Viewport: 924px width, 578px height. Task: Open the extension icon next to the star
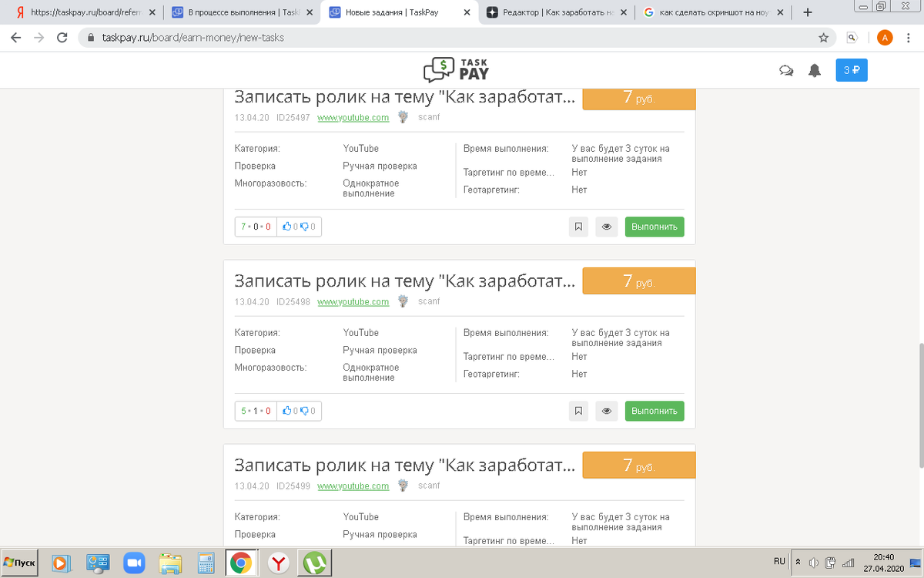coord(852,37)
